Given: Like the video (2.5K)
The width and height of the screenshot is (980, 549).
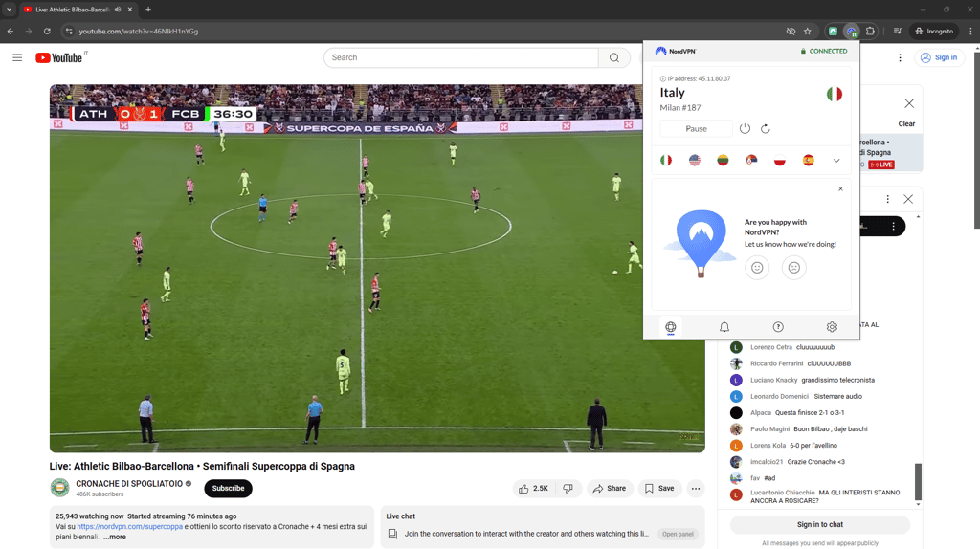Looking at the screenshot, I should [x=534, y=489].
